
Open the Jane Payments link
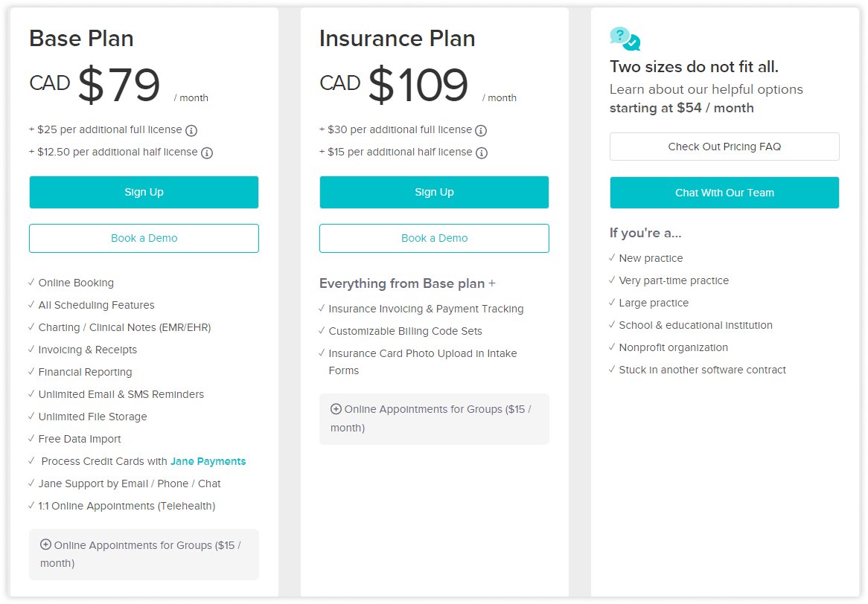point(208,461)
